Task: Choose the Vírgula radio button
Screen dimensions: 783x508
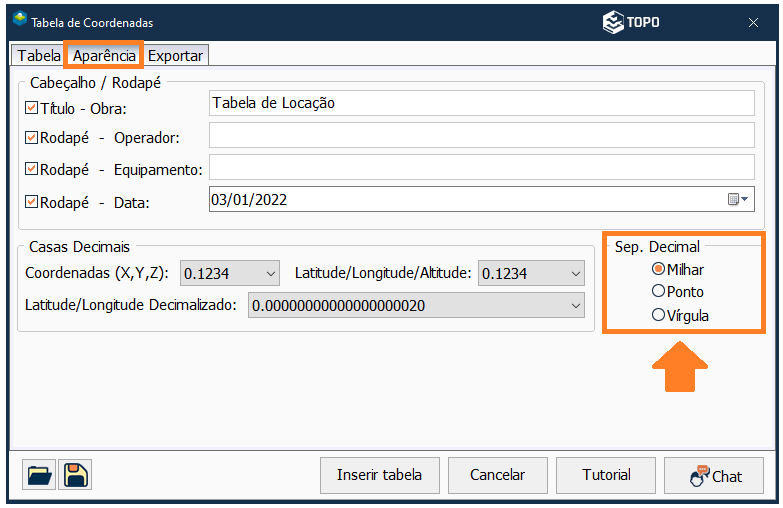Action: (658, 315)
